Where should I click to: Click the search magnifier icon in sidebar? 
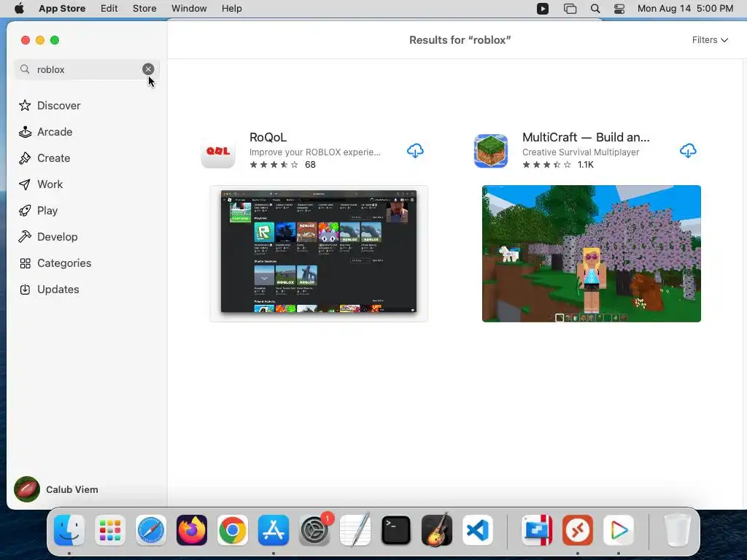tap(25, 69)
